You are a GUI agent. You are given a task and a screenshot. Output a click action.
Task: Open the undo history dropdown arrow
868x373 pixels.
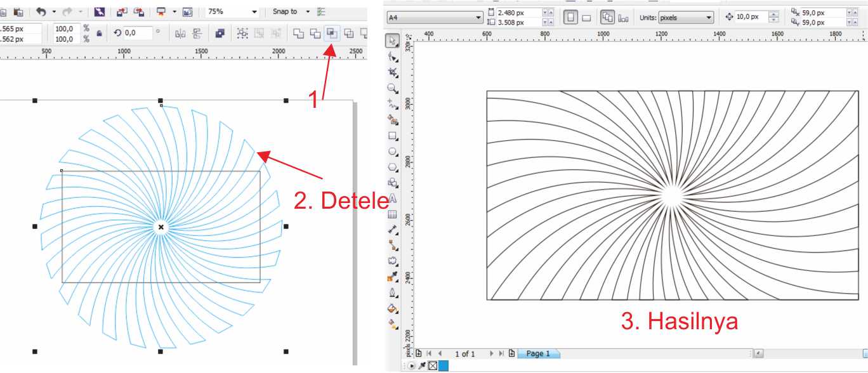click(53, 12)
